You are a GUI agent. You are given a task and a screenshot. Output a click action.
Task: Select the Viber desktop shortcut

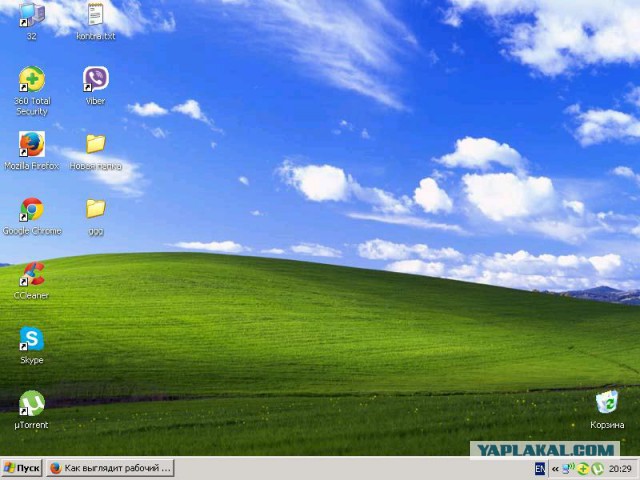(x=96, y=79)
